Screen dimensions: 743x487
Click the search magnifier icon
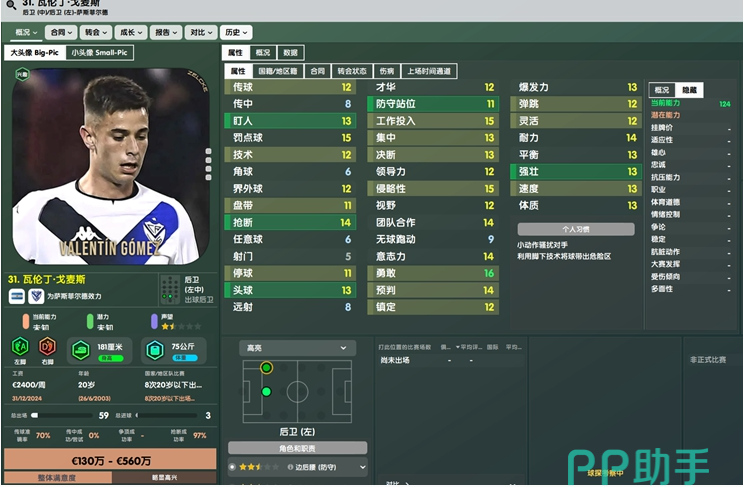point(10,5)
